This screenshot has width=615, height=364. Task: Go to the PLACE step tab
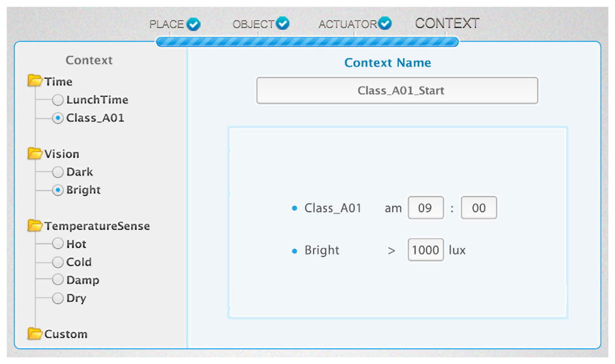coord(166,25)
